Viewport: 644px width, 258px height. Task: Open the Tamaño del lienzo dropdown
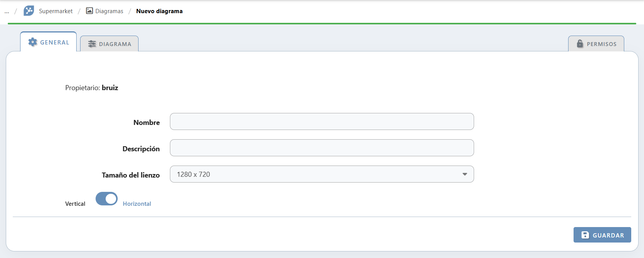tap(322, 174)
